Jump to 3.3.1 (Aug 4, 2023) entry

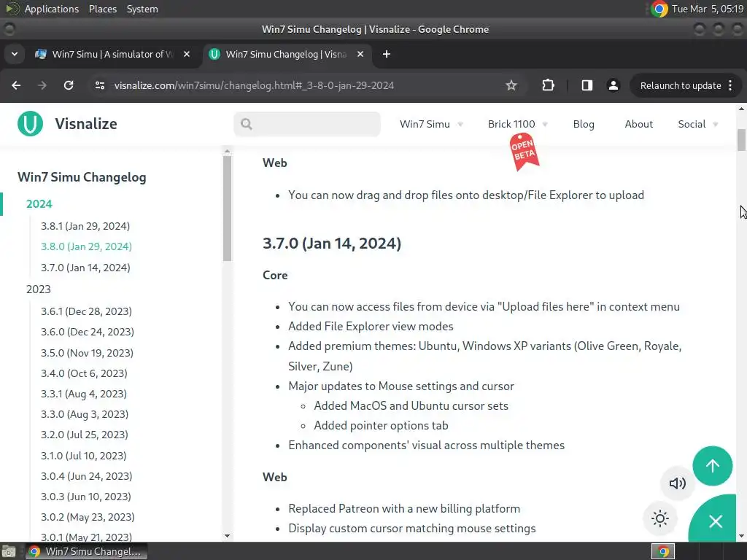click(x=83, y=394)
